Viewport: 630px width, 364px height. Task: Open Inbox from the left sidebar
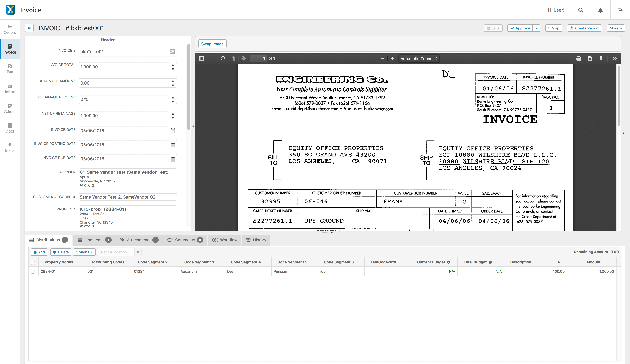[10, 89]
